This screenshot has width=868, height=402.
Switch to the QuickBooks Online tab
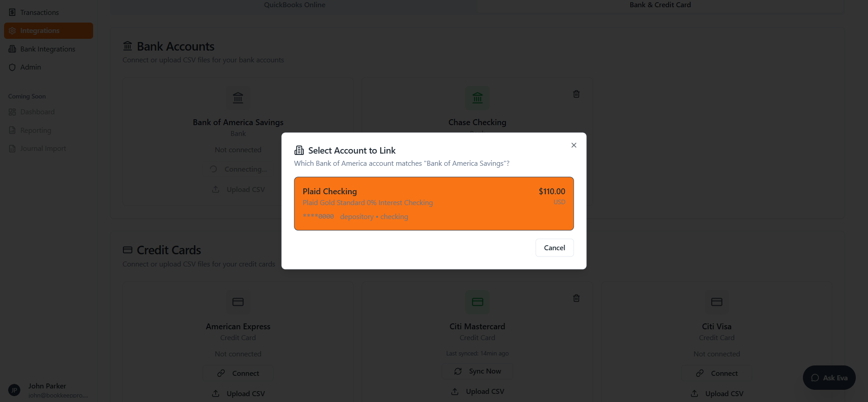point(294,5)
